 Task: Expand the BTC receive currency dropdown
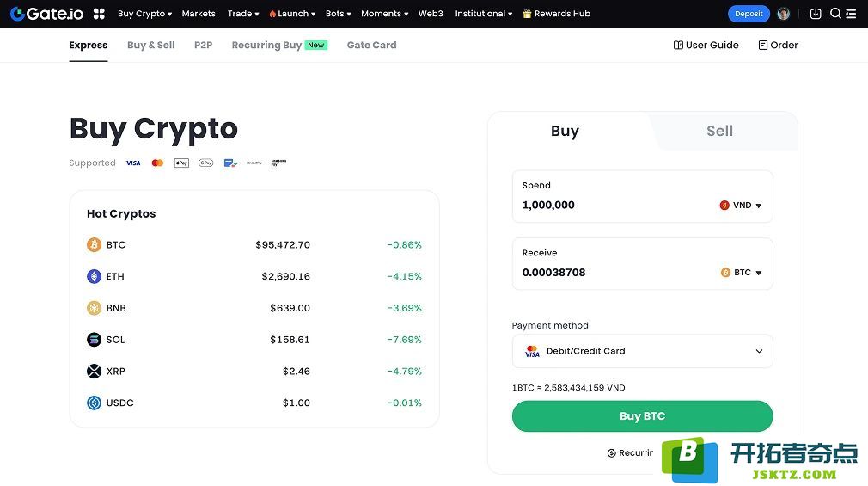click(x=741, y=272)
